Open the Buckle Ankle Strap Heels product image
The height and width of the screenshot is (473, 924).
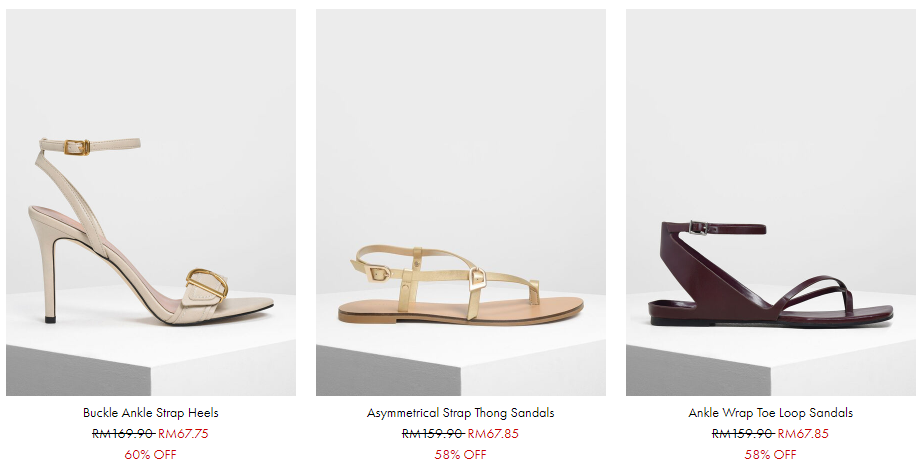pos(151,202)
